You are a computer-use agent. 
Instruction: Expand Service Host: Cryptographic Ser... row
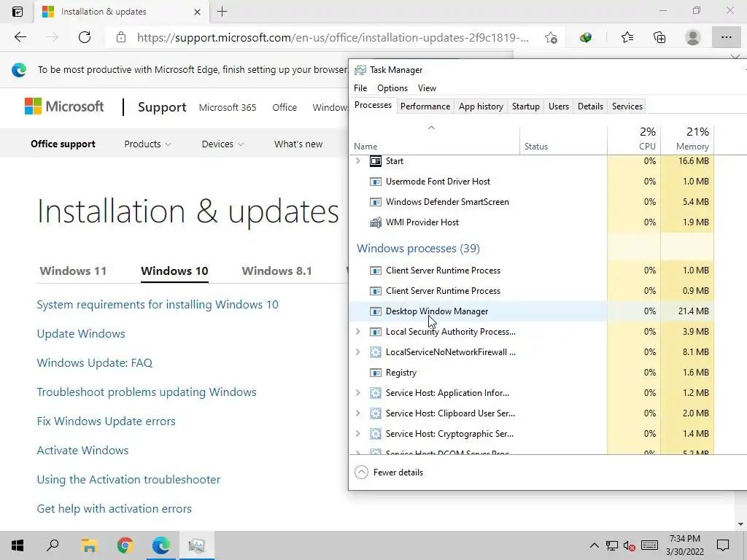pyautogui.click(x=358, y=434)
